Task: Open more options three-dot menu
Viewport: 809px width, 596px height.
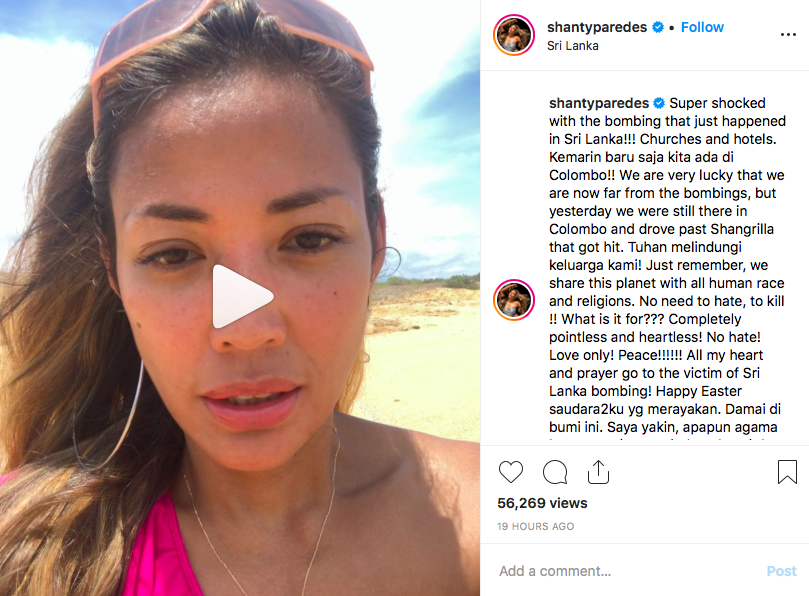Action: 788,35
